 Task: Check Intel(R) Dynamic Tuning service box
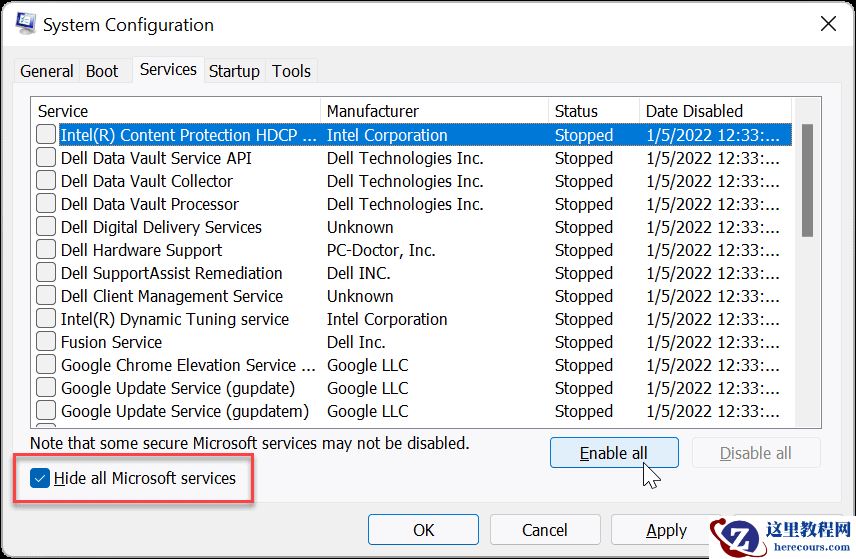pos(46,318)
